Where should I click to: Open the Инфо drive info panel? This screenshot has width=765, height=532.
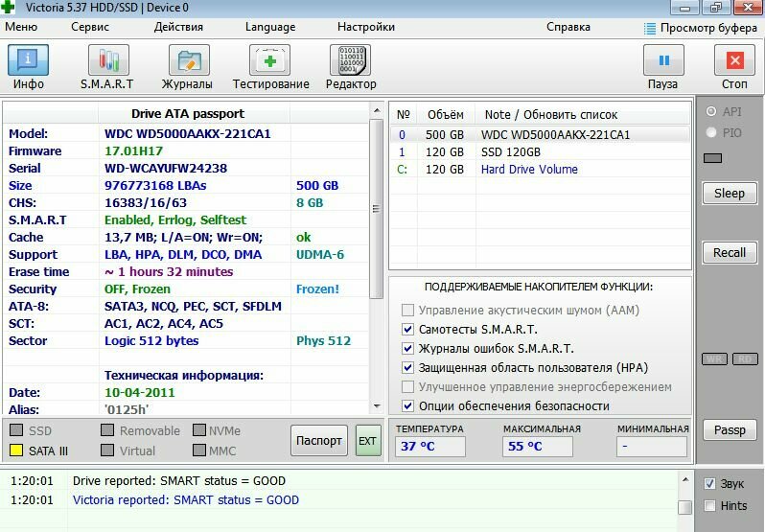[29, 59]
